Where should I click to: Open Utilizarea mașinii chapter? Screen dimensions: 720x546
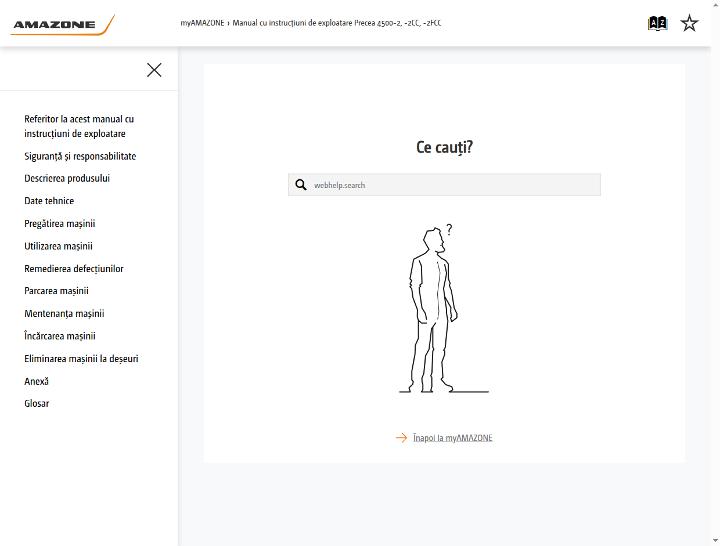pyautogui.click(x=58, y=246)
